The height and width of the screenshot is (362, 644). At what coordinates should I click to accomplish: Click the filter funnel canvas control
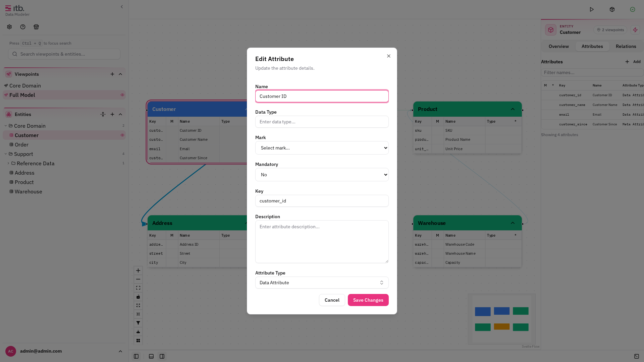click(x=138, y=323)
